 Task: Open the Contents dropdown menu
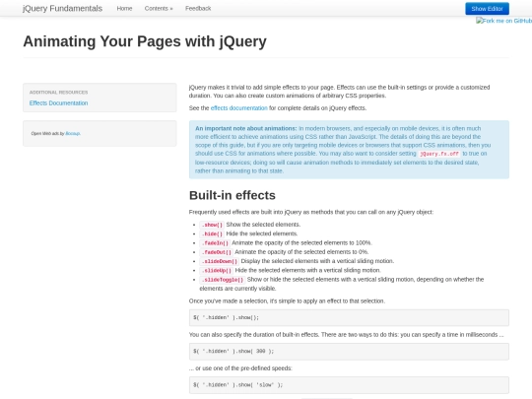tap(159, 9)
